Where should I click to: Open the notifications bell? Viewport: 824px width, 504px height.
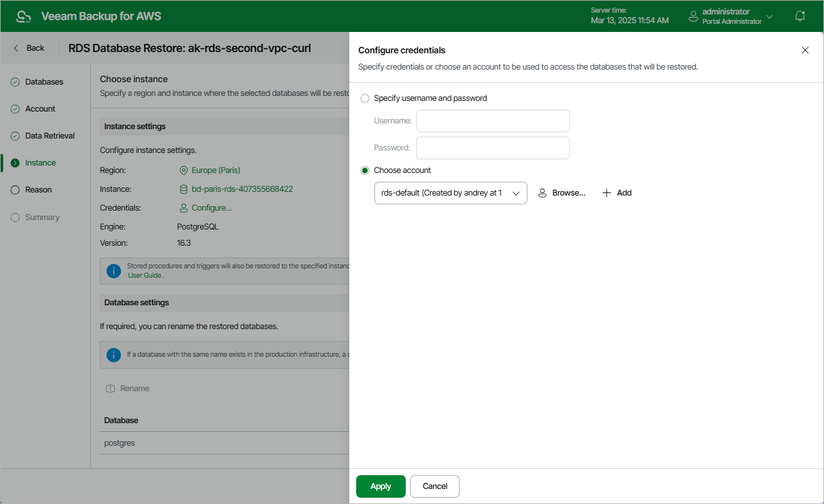800,16
